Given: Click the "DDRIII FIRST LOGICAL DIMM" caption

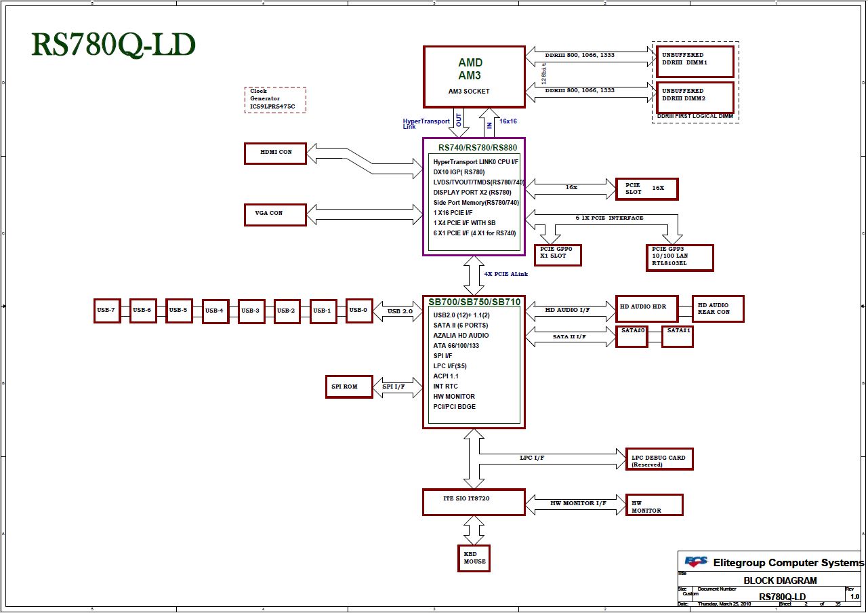Looking at the screenshot, I should pyautogui.click(x=695, y=117).
